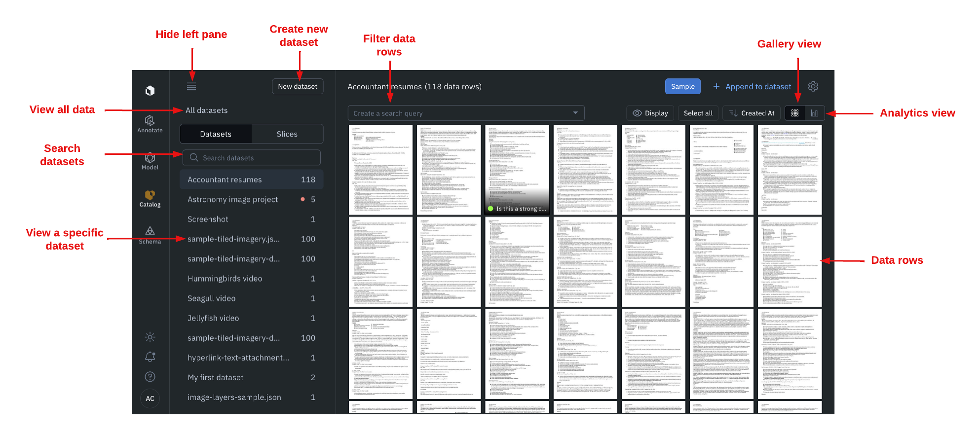Viewport: 980px width, 434px height.
Task: Click the New dataset button
Action: (298, 86)
